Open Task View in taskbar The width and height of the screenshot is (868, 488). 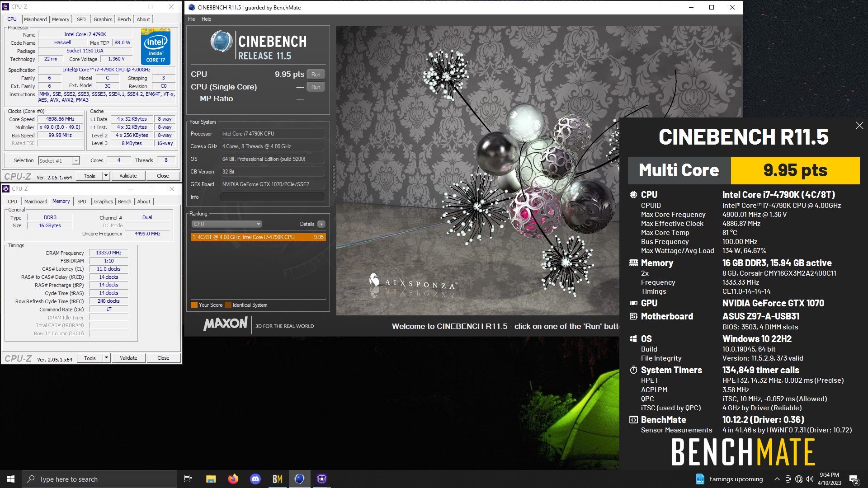point(188,479)
